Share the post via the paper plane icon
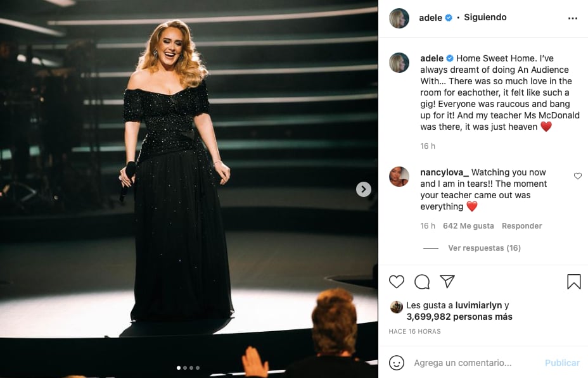Image resolution: width=588 pixels, height=378 pixels. (447, 281)
